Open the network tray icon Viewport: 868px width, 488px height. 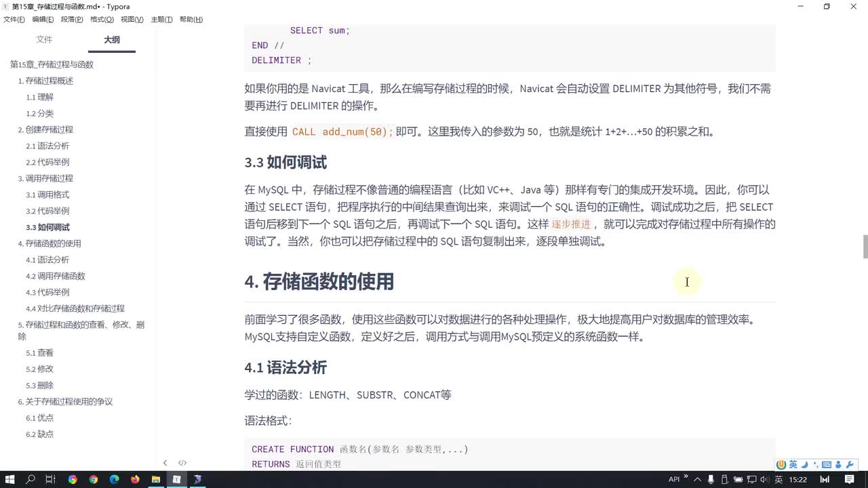coord(752,479)
